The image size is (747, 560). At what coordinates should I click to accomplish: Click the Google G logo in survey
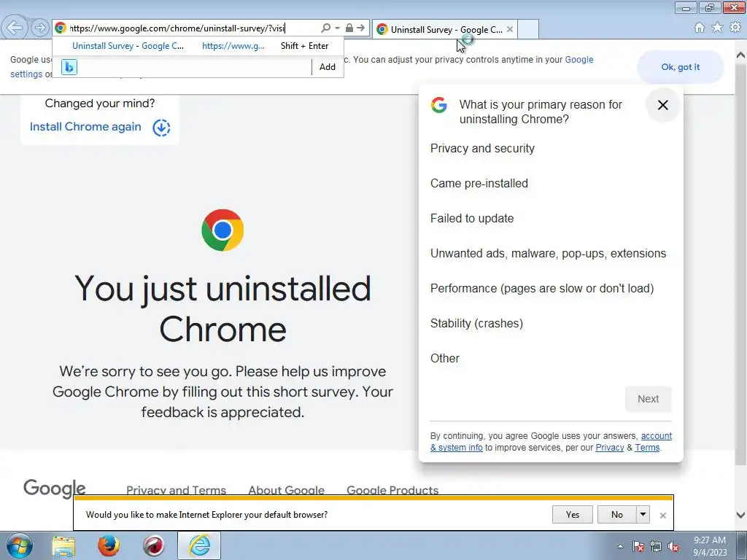(438, 105)
